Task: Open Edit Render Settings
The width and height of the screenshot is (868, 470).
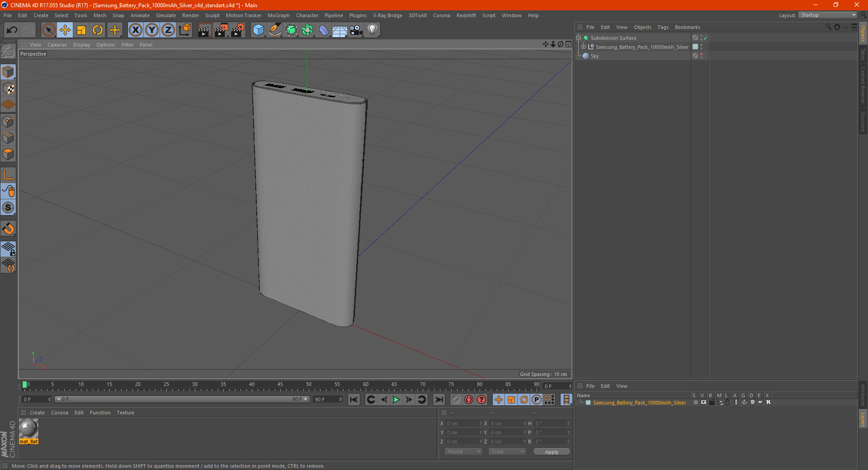Action: 238,30
